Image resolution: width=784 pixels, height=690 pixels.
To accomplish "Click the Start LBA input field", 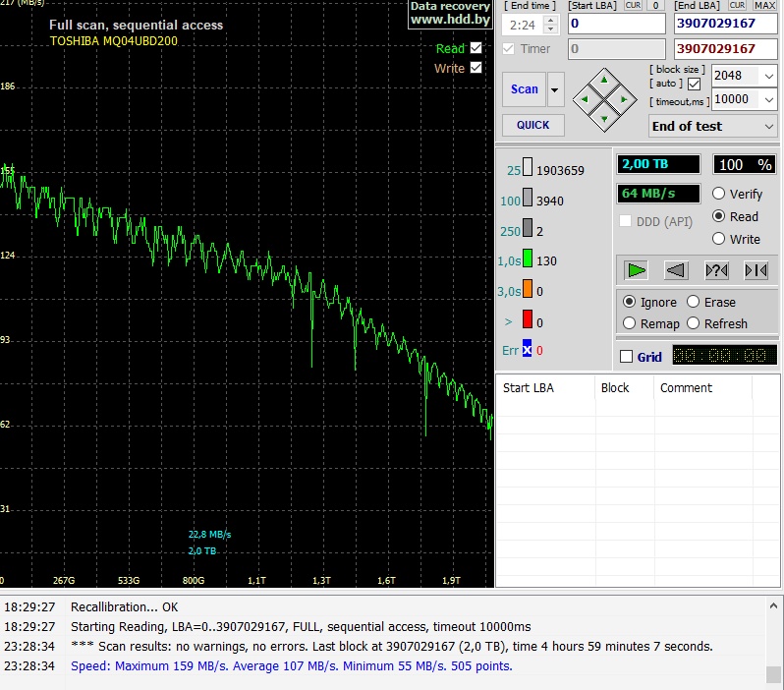I will coord(616,23).
